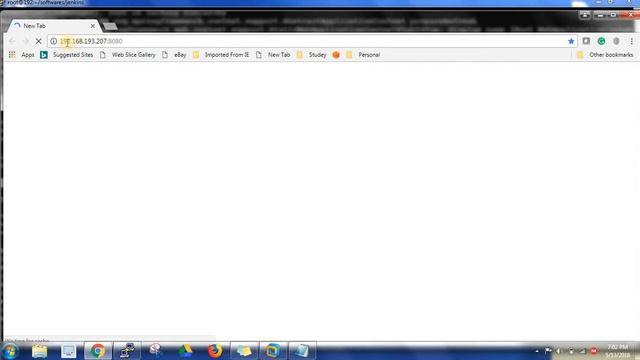Launch Firefox from taskbar

(215, 351)
